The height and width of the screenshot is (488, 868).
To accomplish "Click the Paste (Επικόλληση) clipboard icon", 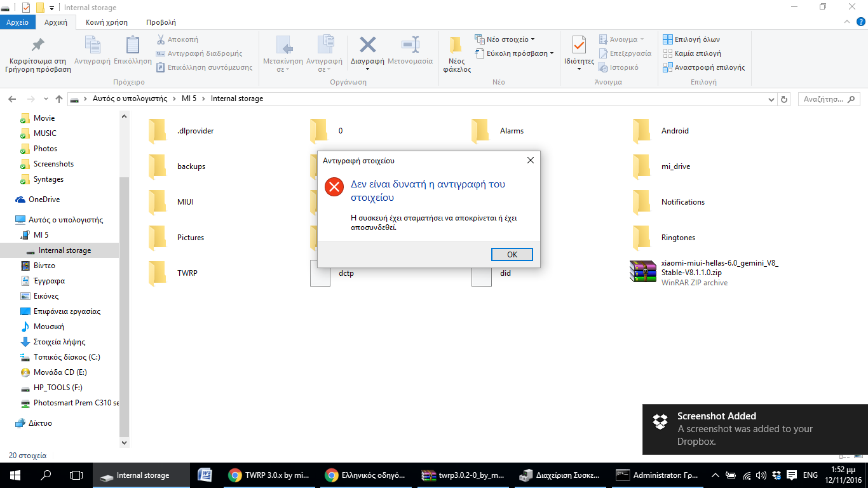I will point(132,45).
